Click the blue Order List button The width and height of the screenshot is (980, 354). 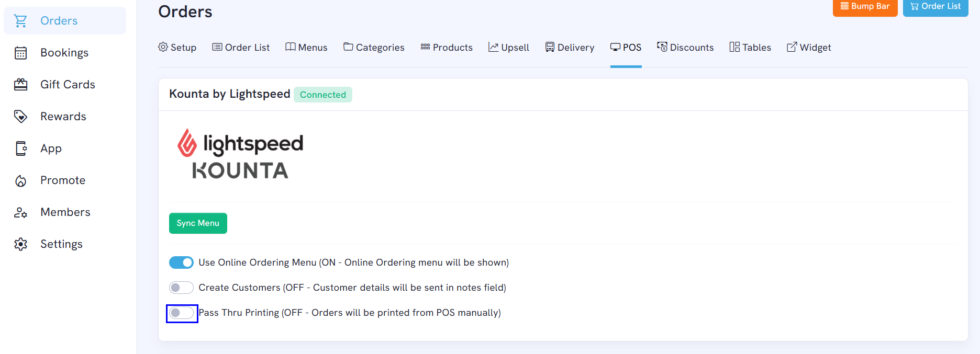(936, 7)
